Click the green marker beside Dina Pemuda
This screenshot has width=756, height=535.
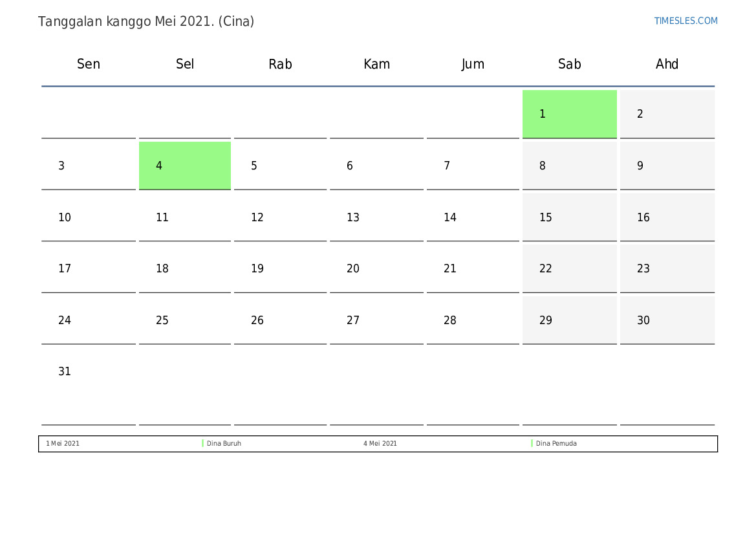[x=532, y=444]
